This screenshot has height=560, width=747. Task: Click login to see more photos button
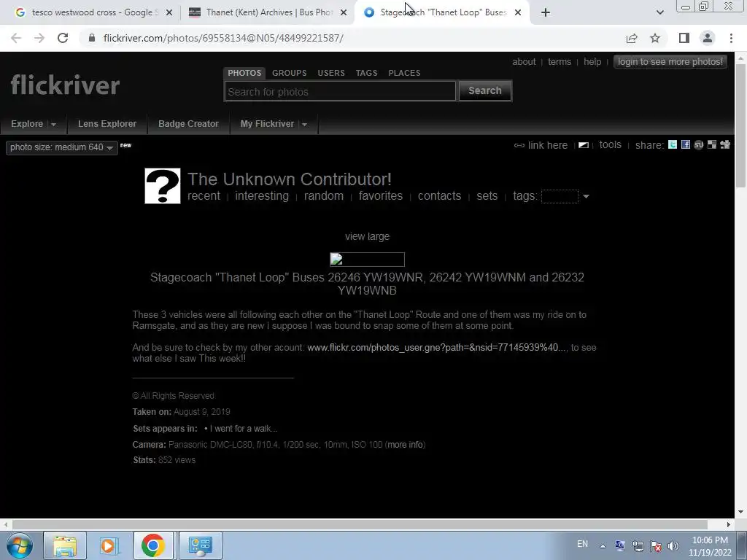pyautogui.click(x=670, y=62)
